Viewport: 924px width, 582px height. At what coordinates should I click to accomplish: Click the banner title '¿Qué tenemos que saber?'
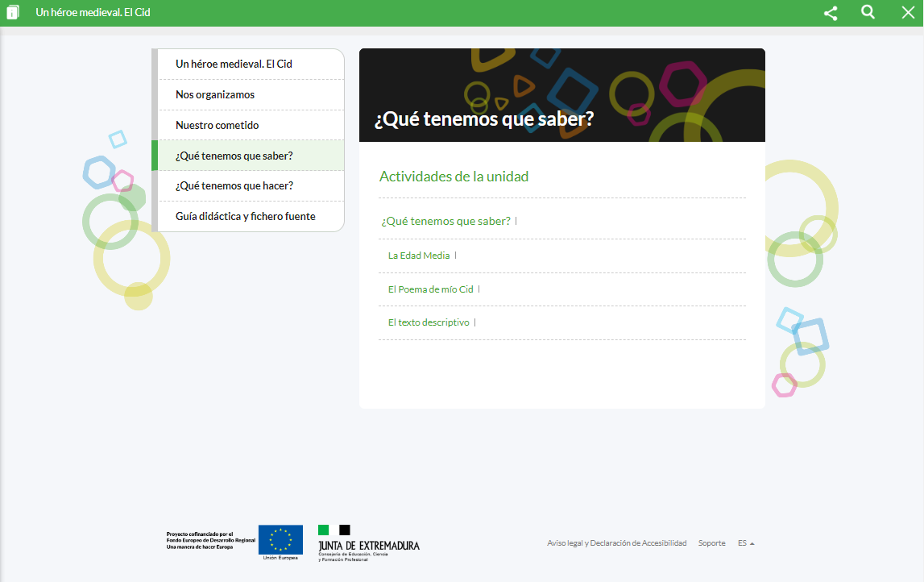(484, 119)
